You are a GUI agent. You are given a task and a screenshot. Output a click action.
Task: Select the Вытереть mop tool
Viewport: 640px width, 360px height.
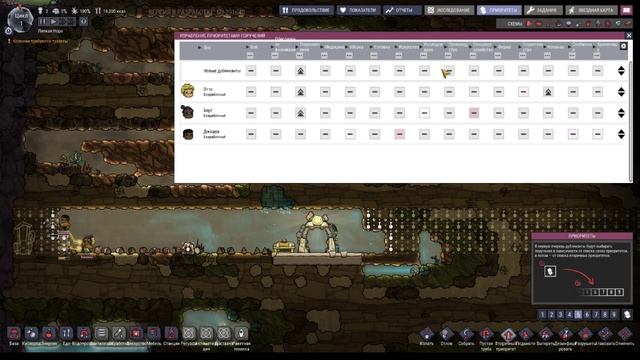(546, 334)
